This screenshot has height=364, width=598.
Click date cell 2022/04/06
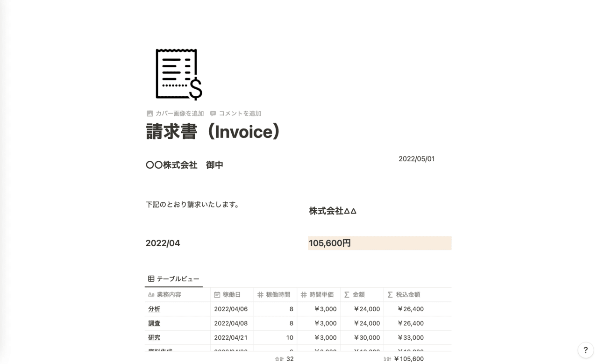pyautogui.click(x=232, y=309)
